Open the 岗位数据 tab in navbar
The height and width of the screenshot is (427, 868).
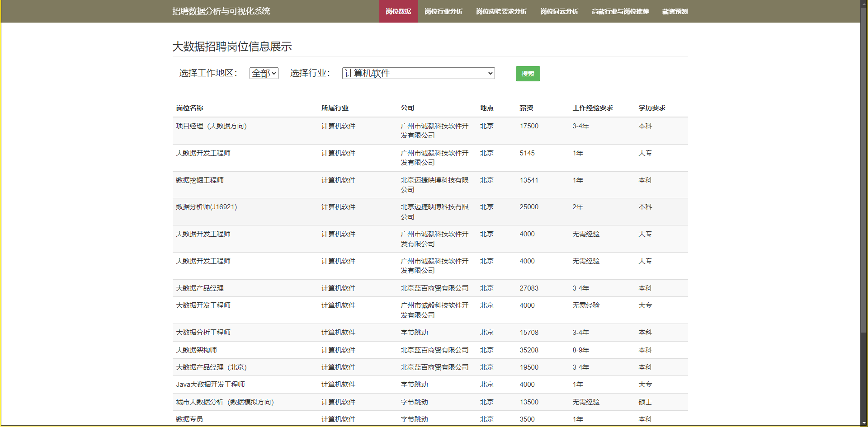tap(398, 11)
